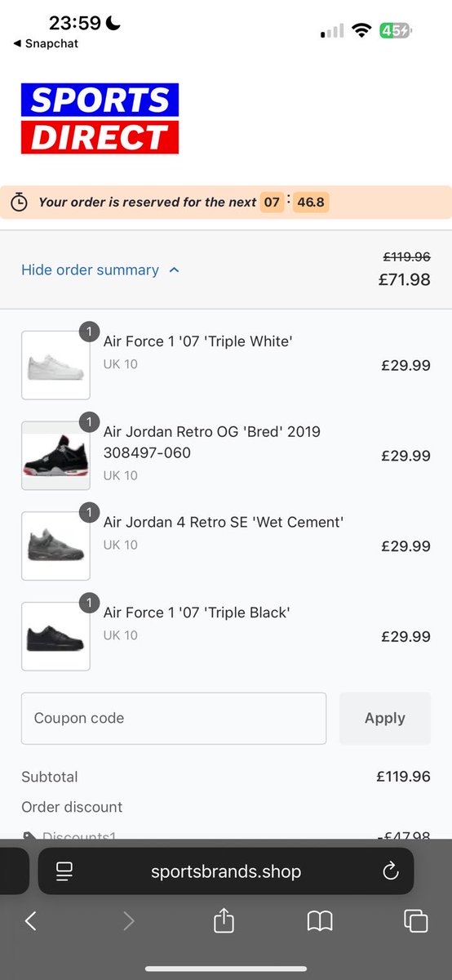Collapse order summary using chevron arrow

174,270
